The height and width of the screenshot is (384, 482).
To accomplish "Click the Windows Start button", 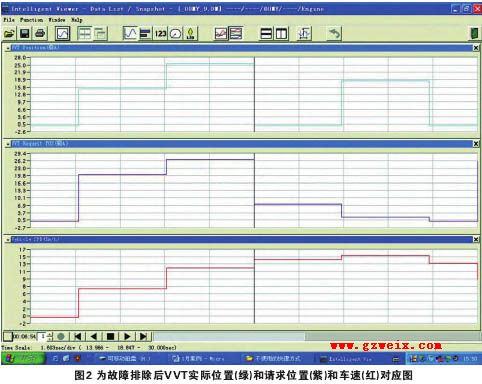I will 23,359.
